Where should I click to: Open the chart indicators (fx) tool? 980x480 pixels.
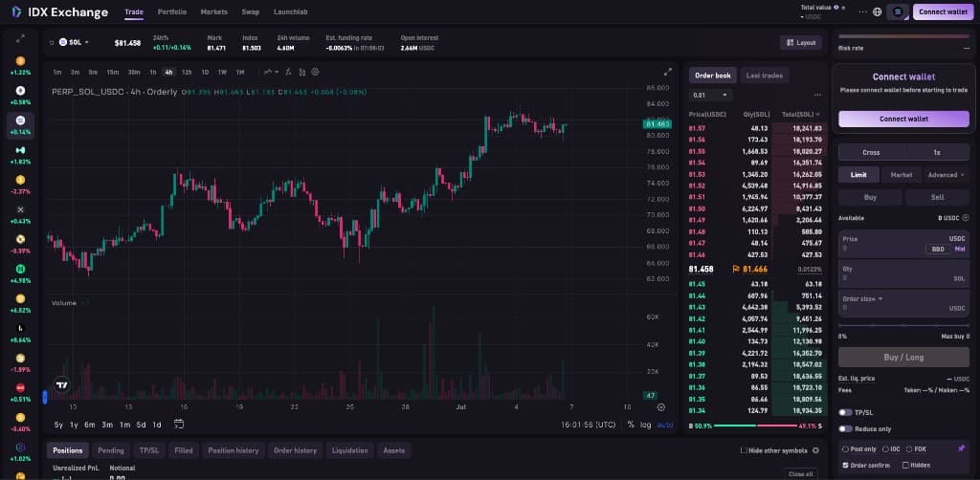click(x=288, y=72)
